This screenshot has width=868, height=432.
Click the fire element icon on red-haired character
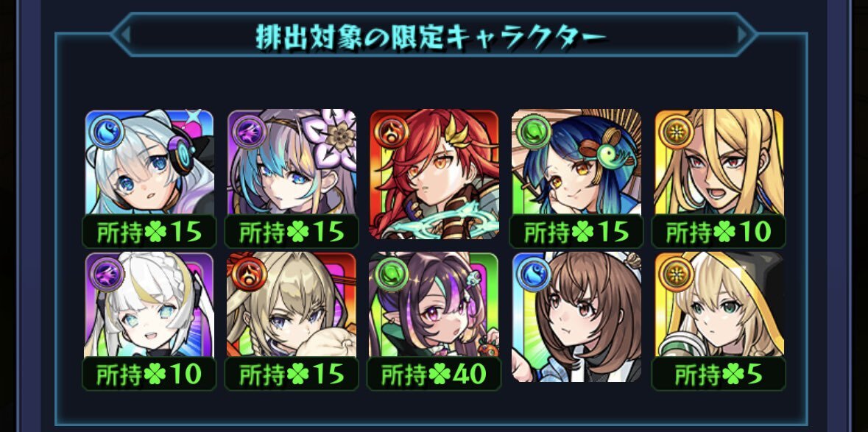coord(391,132)
